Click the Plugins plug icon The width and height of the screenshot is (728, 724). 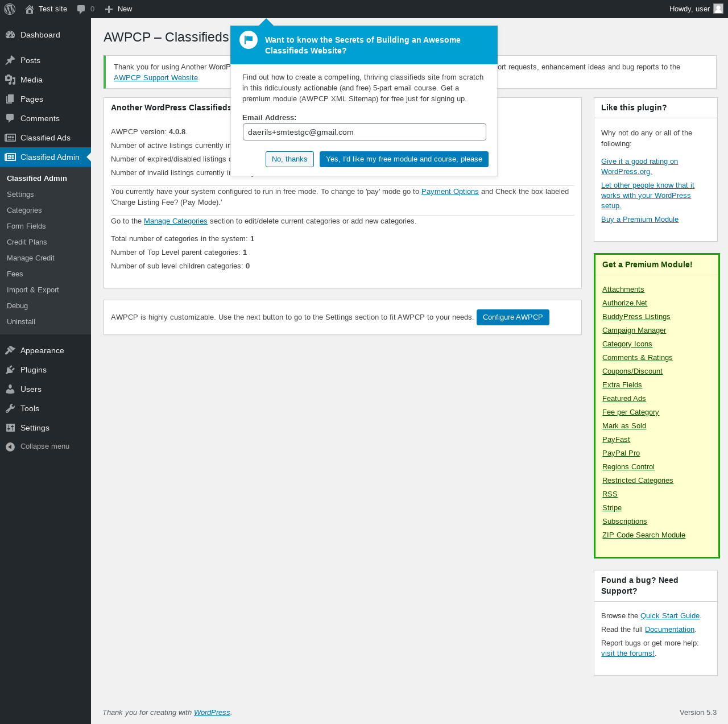(x=10, y=370)
